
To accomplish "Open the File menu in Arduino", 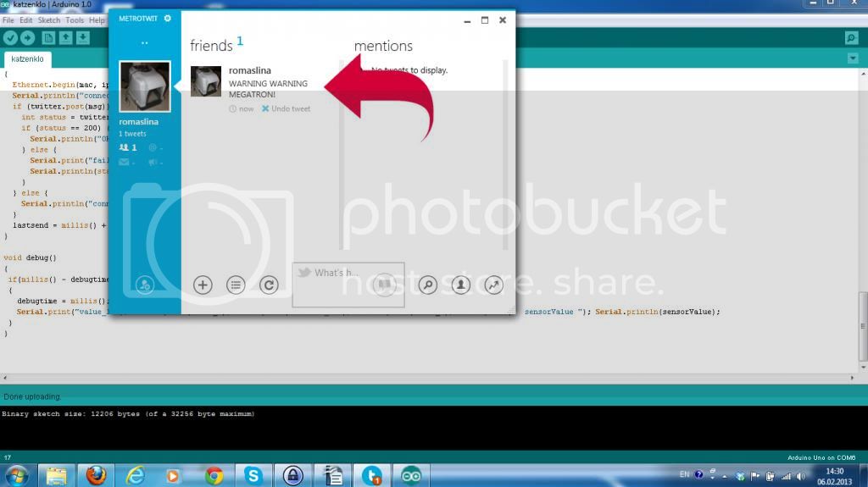I will pyautogui.click(x=8, y=20).
